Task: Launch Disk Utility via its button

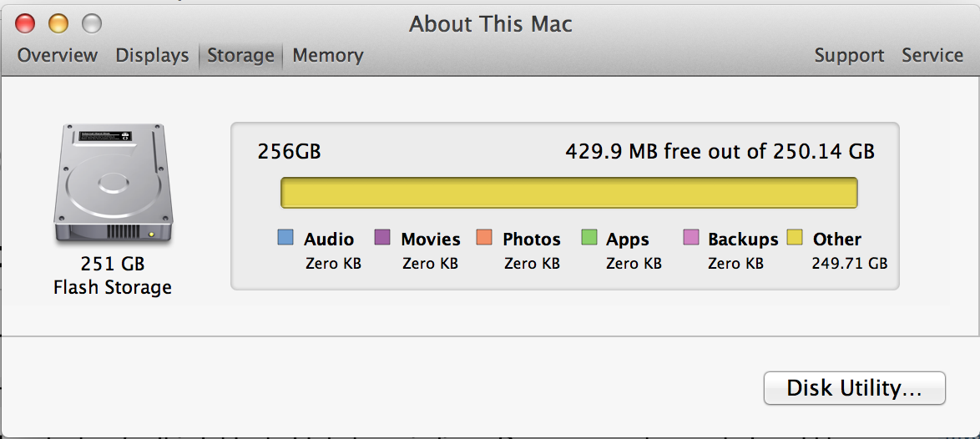Action: pos(854,388)
